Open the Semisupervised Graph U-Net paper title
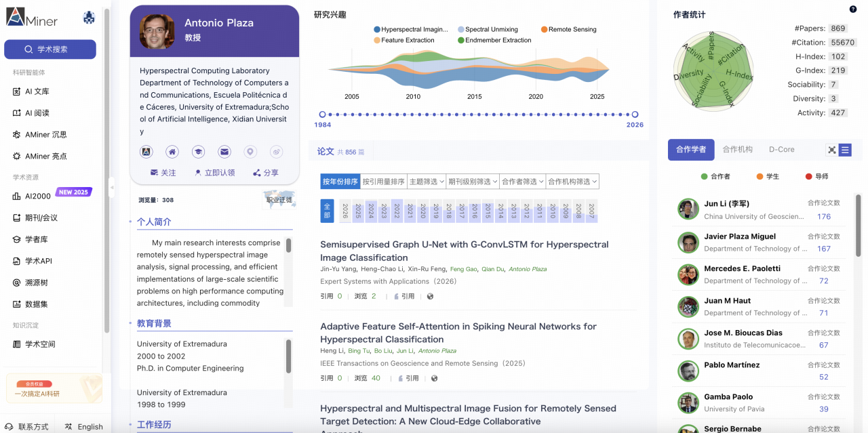This screenshot has width=868, height=433. 465,251
